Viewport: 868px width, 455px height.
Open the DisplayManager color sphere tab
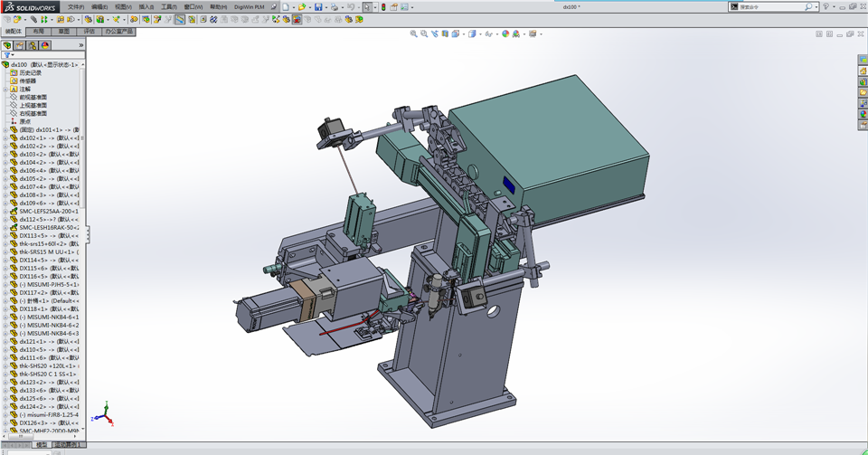click(45, 45)
